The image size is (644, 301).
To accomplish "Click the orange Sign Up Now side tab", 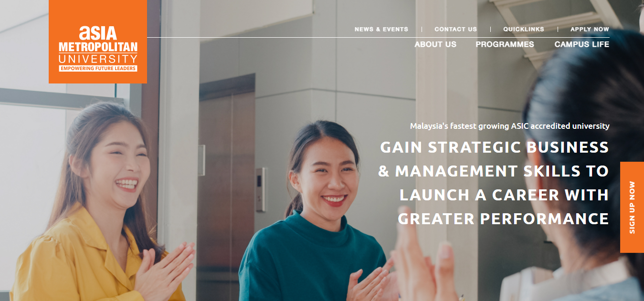I will (x=632, y=207).
